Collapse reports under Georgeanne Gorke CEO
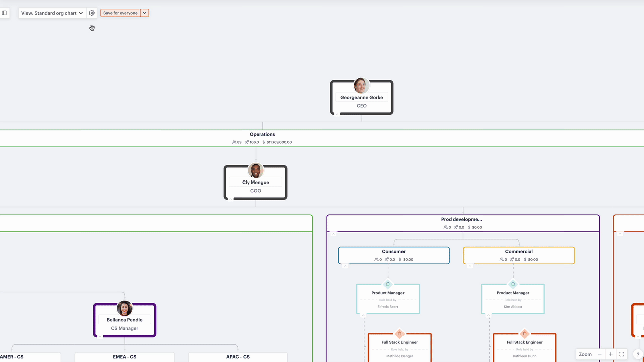The image size is (644, 362). tap(337, 114)
